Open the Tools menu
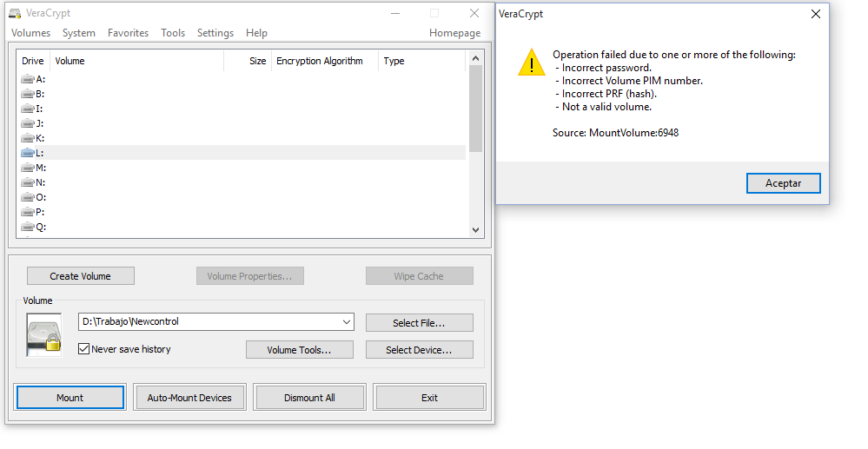This screenshot has height=449, width=868. [x=173, y=33]
